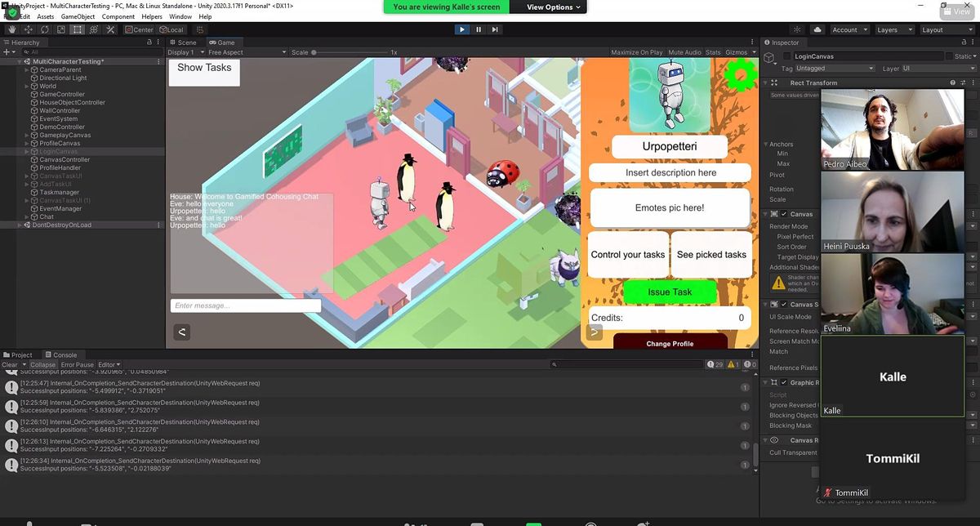980x526 pixels.
Task: Open the Tag dropdown showing Untagged
Action: [833, 69]
